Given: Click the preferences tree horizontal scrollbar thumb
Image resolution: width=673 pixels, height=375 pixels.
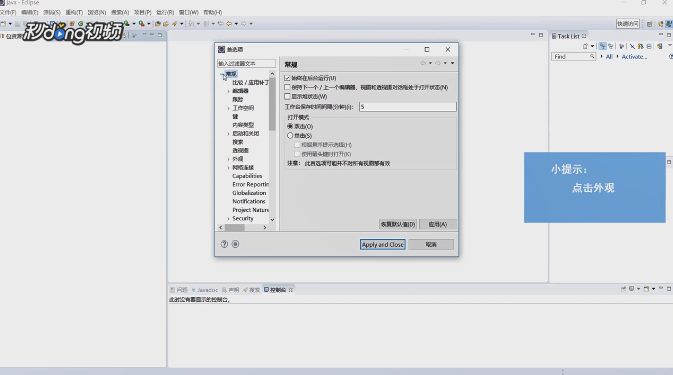Looking at the screenshot, I should click(x=235, y=227).
